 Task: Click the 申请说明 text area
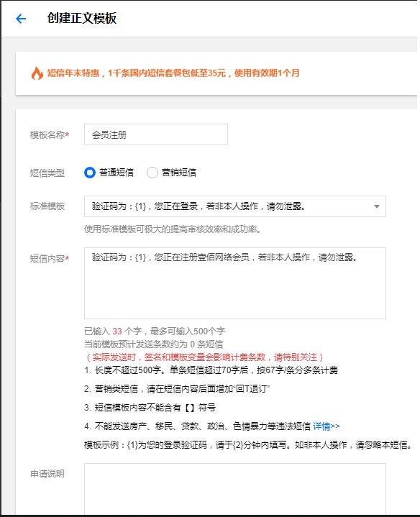tap(235, 489)
